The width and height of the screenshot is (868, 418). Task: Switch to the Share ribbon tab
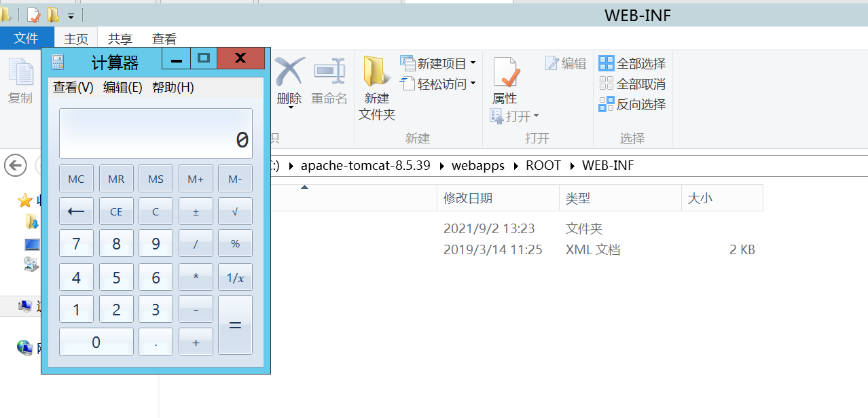point(120,39)
